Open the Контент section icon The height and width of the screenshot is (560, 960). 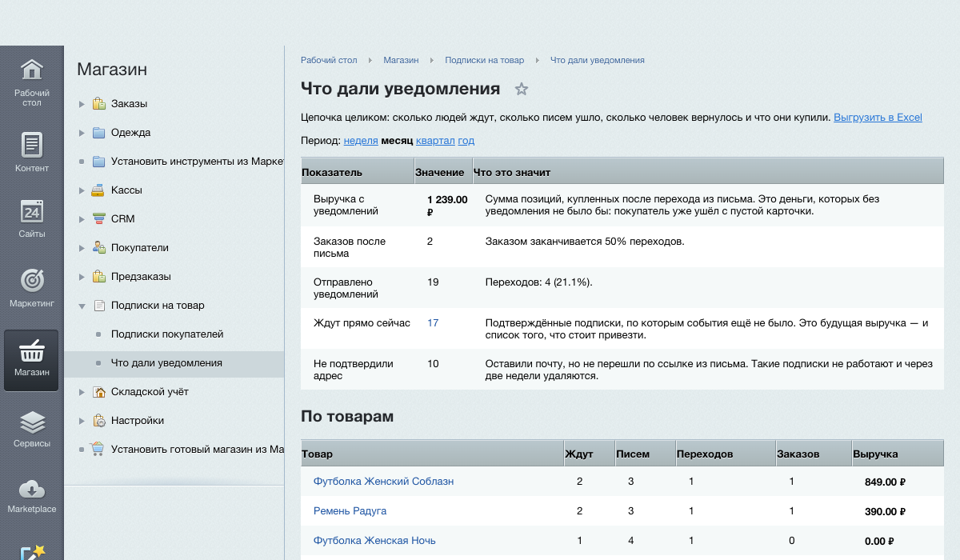pos(31,145)
